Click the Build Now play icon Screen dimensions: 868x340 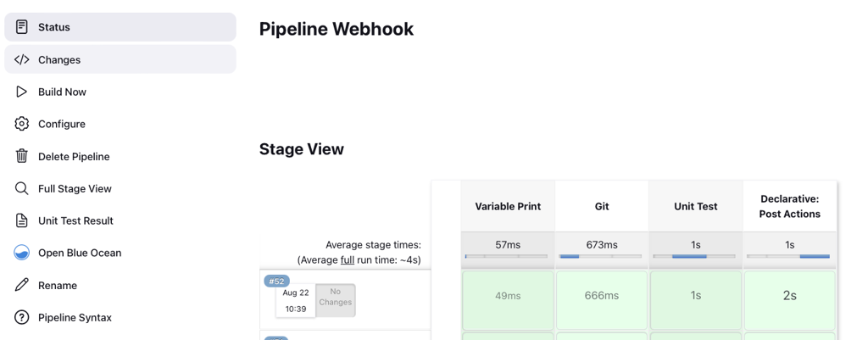pyautogui.click(x=21, y=92)
